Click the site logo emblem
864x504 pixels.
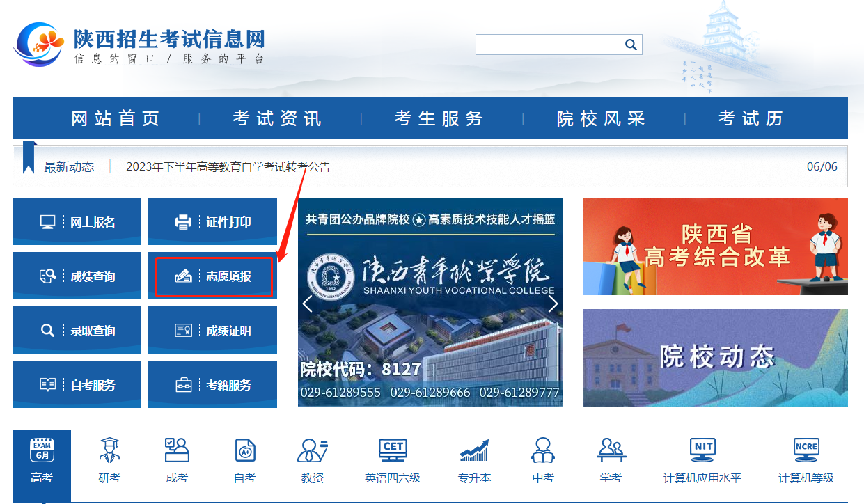click(40, 45)
